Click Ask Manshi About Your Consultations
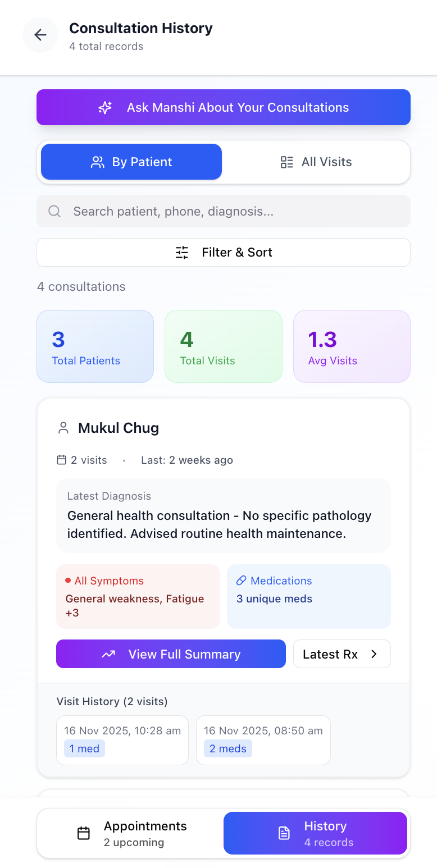Screen dimensions: 437x868 (224, 107)
